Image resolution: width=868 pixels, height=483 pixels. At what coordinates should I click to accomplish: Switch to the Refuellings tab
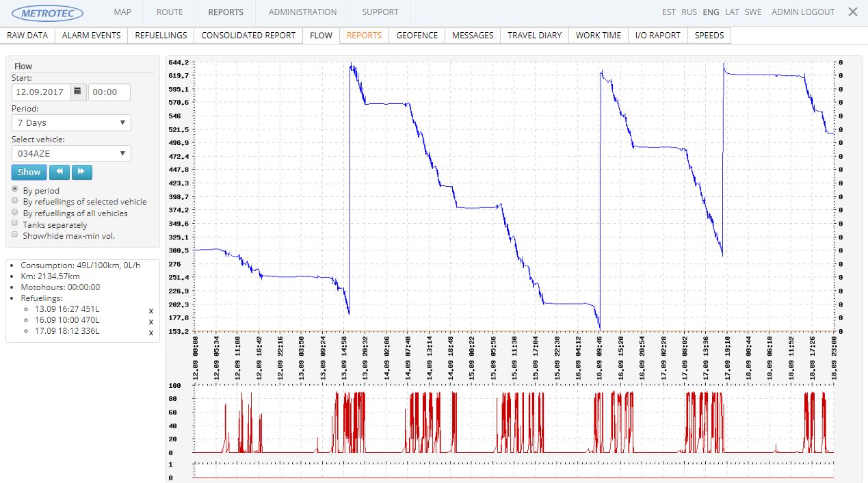coord(161,36)
